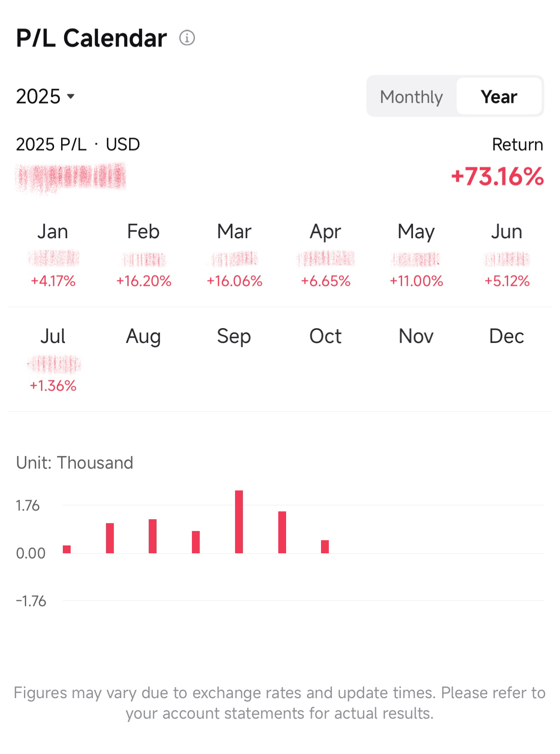The height and width of the screenshot is (754, 560).
Task: Select the Dec month label
Action: (x=506, y=336)
